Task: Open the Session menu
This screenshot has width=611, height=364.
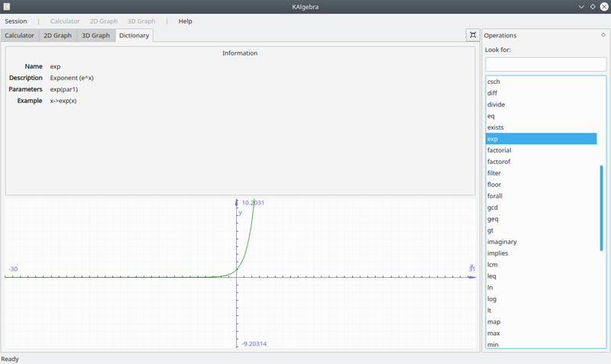Action: pyautogui.click(x=16, y=21)
